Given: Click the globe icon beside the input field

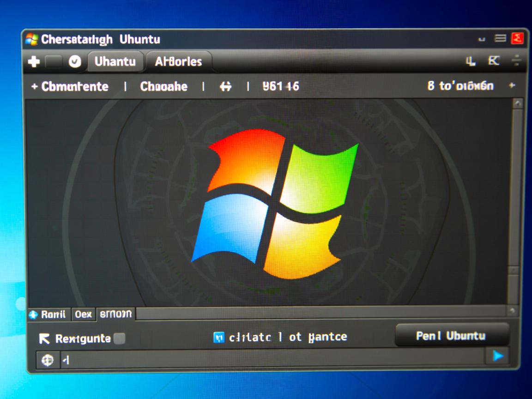Looking at the screenshot, I should click(x=48, y=360).
